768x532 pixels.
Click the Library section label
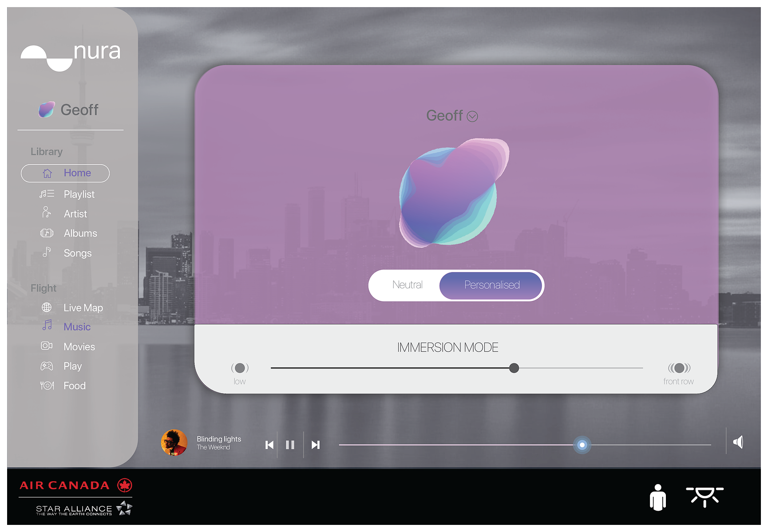(47, 152)
